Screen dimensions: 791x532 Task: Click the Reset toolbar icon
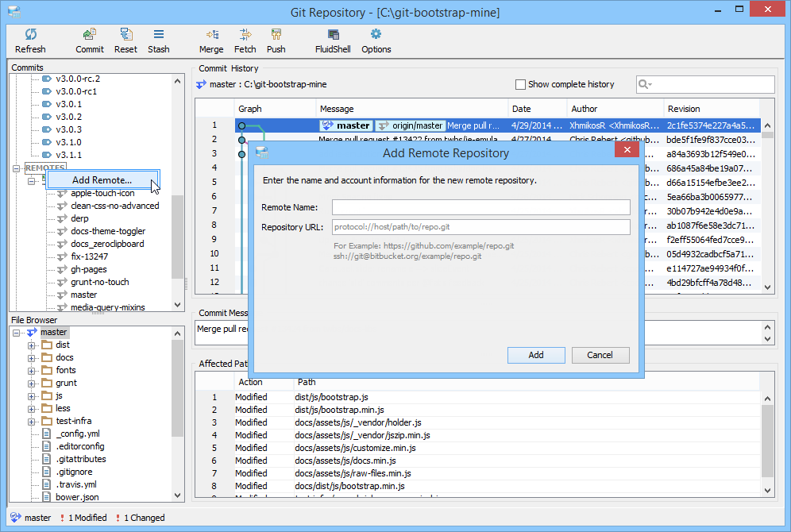pyautogui.click(x=125, y=34)
